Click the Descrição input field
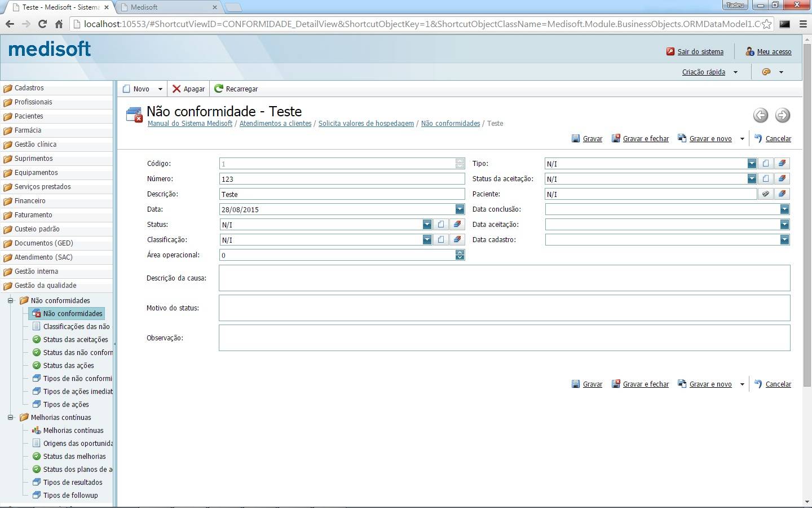Image resolution: width=812 pixels, height=508 pixels. tap(342, 194)
